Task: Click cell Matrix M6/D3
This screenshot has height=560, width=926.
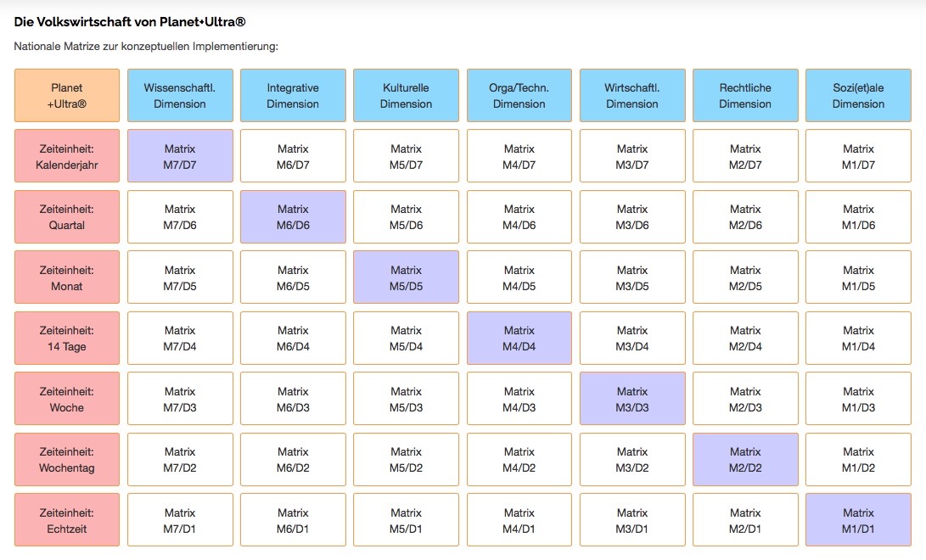Action: 293,399
